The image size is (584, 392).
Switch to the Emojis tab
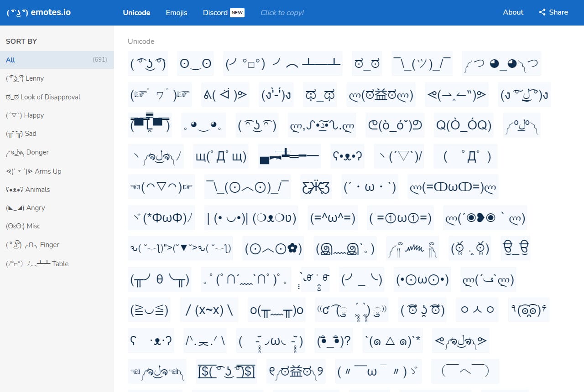click(177, 13)
